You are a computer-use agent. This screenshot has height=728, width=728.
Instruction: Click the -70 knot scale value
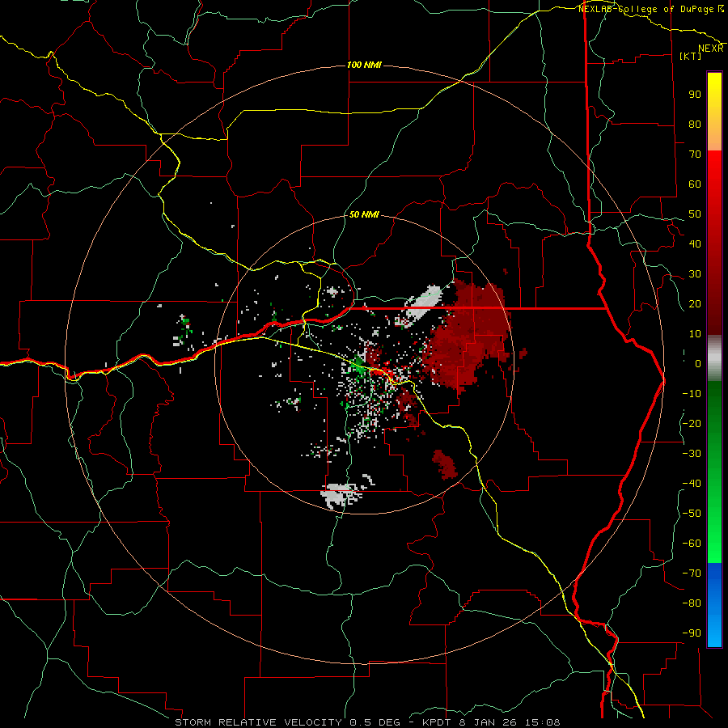pos(692,573)
